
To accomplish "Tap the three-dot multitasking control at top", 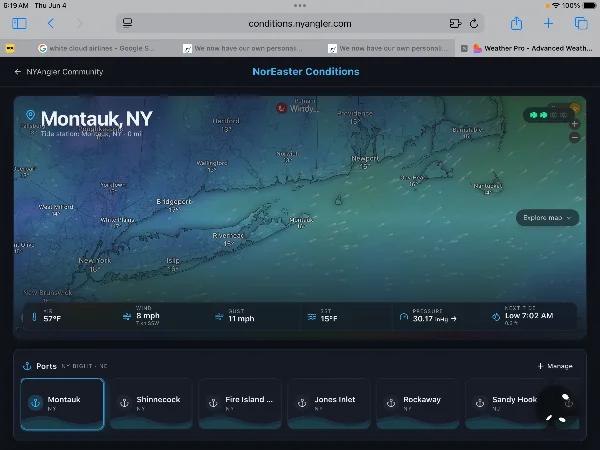I will coord(300,5).
